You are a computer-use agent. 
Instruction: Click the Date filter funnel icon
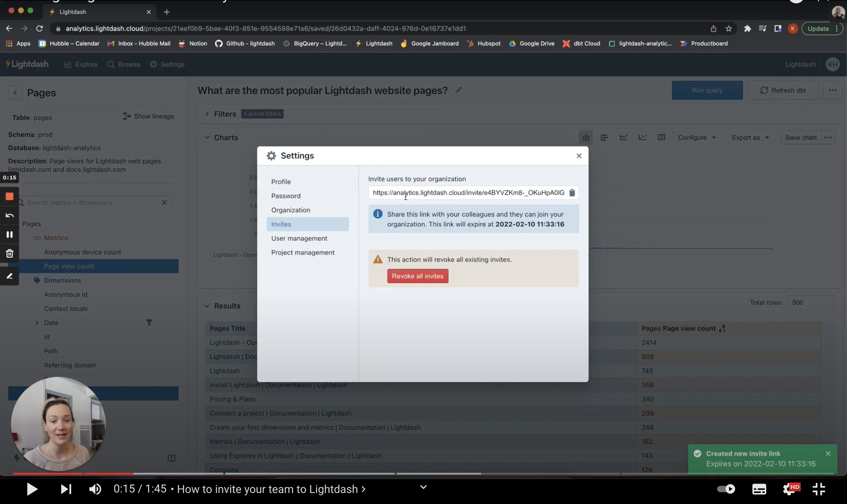coord(149,323)
